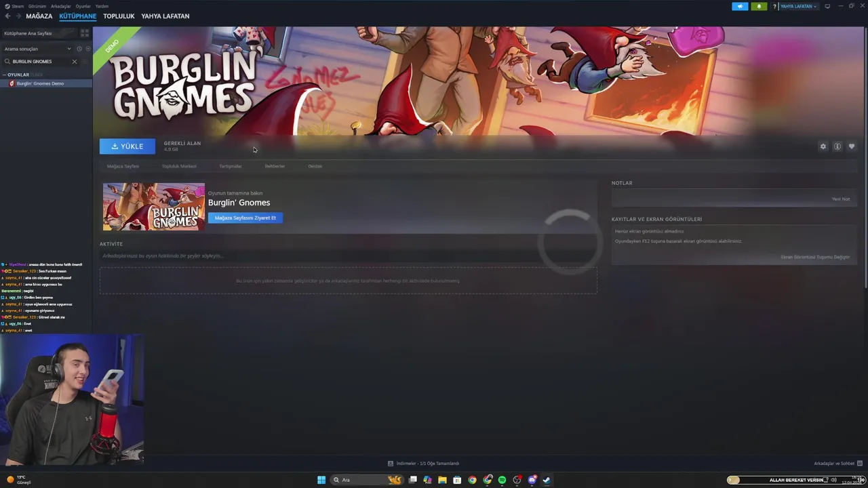Open the Oyunlar menu
This screenshot has height=488, width=868.
(83, 6)
